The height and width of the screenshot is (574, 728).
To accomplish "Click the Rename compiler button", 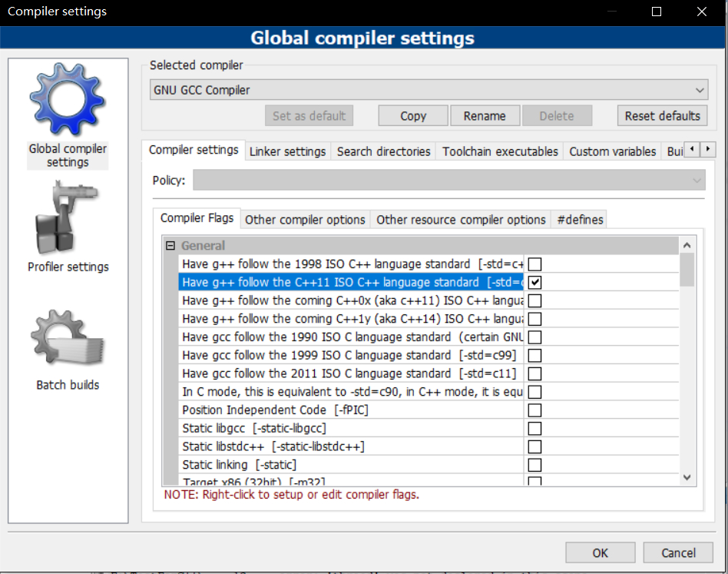I will click(485, 115).
